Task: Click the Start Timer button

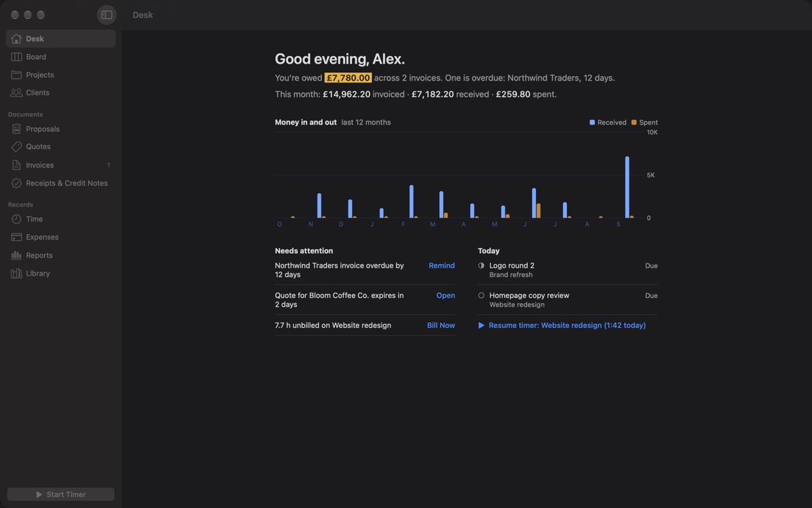Action: click(x=61, y=494)
